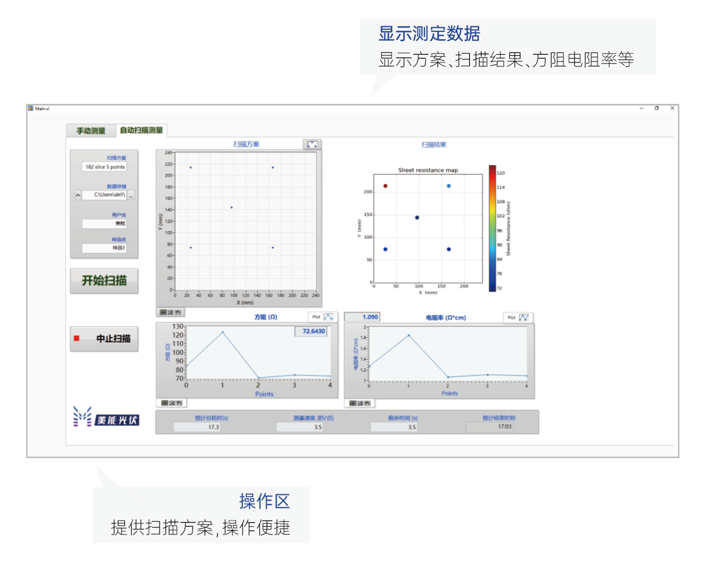
Task: Click the graph palette icon under 方阻 chart
Action: (x=171, y=403)
